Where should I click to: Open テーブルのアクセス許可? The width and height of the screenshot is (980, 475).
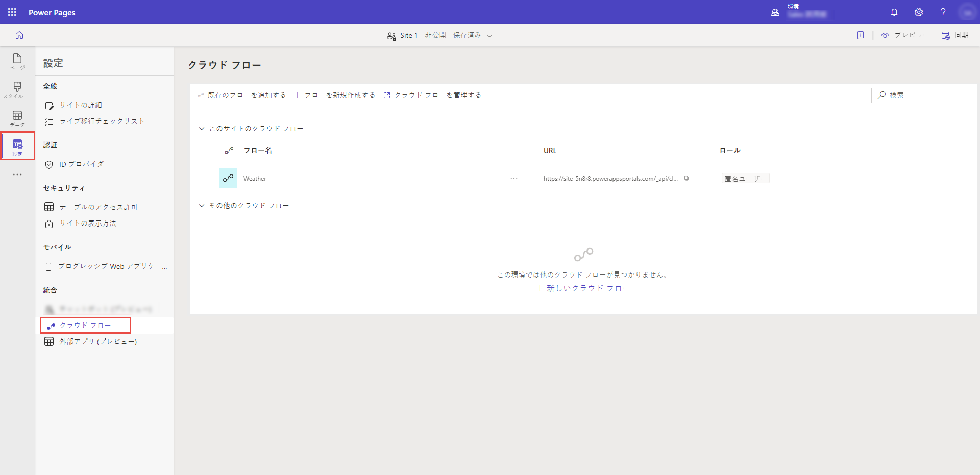(98, 207)
